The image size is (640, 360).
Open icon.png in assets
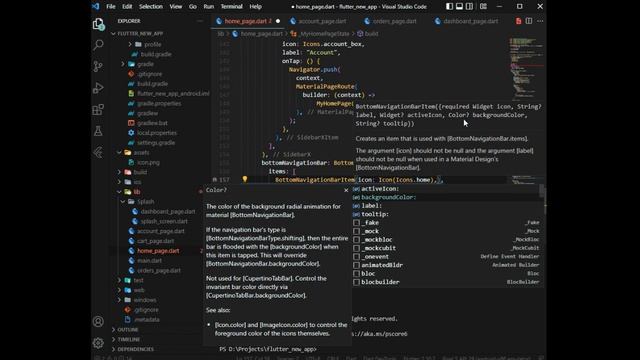[x=148, y=162]
